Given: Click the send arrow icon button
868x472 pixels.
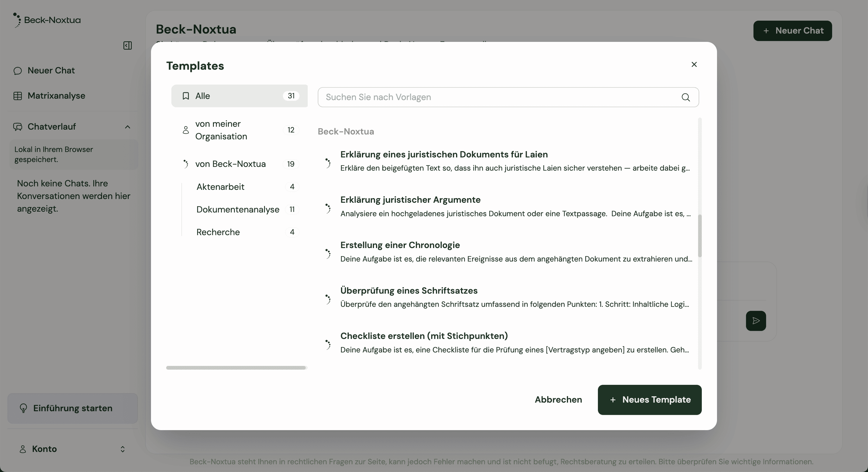Looking at the screenshot, I should point(755,321).
